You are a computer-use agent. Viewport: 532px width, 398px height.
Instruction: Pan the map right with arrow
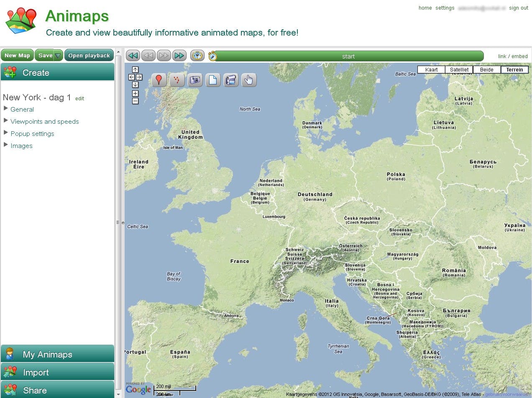[139, 77]
